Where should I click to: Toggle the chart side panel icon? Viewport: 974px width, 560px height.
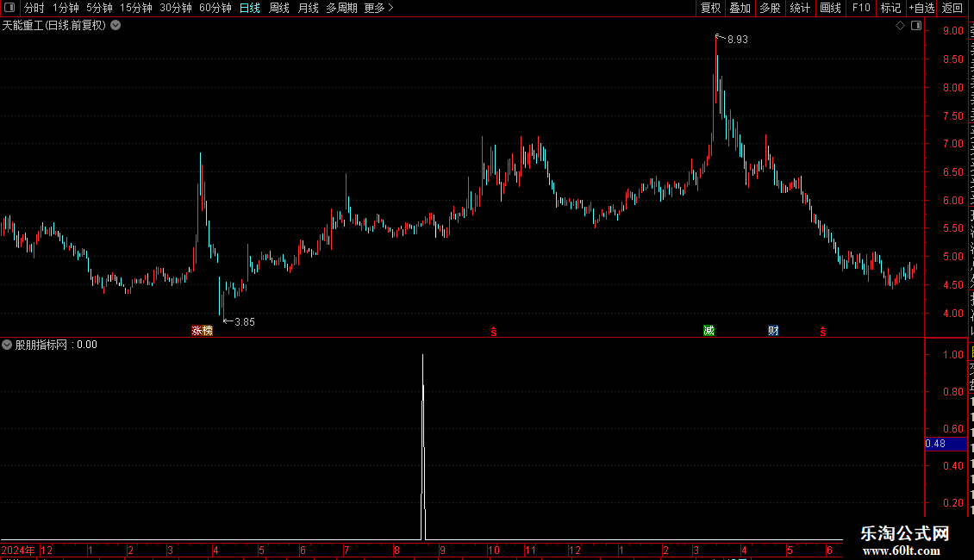[x=916, y=26]
